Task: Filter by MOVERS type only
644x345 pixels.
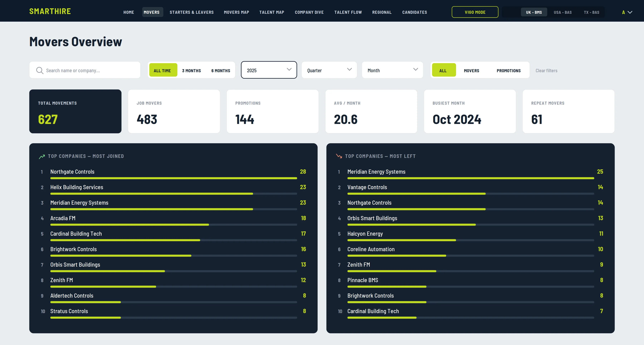Action: pos(472,71)
